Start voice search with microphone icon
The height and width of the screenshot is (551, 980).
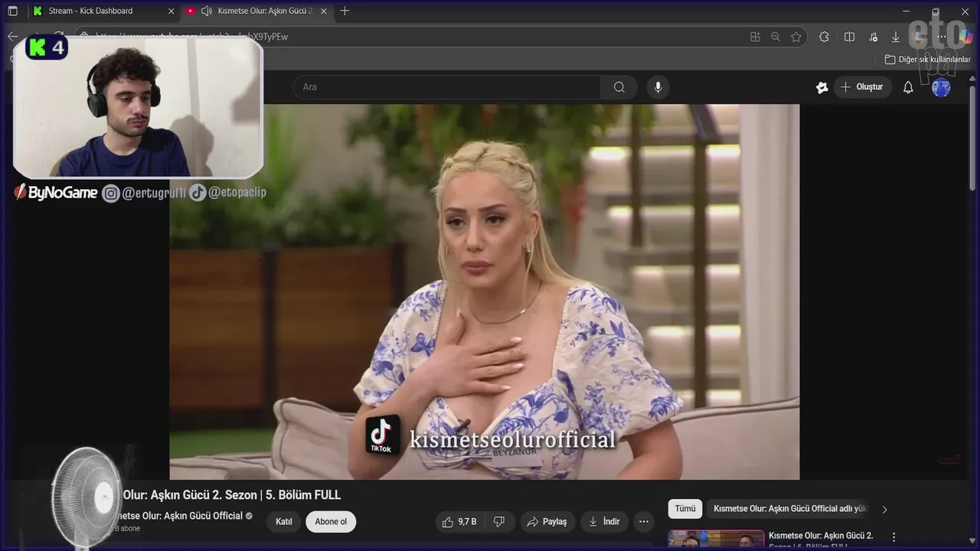(x=658, y=87)
